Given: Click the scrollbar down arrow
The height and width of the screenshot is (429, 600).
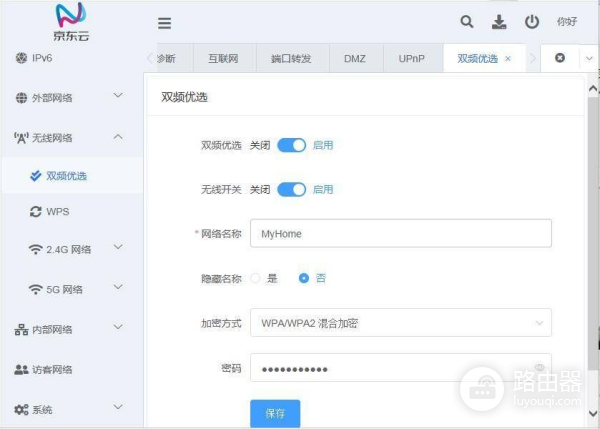Looking at the screenshot, I should [593, 414].
